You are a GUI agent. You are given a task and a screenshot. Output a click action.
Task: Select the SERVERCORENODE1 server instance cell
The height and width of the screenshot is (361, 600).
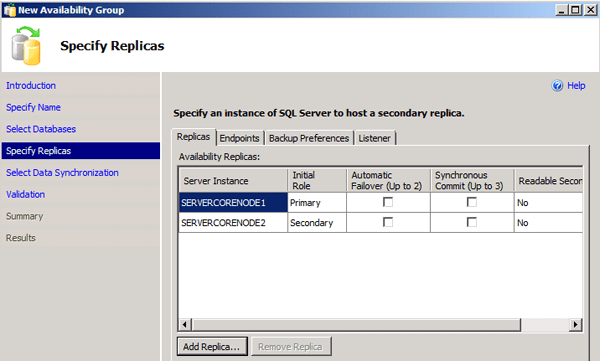tap(233, 203)
